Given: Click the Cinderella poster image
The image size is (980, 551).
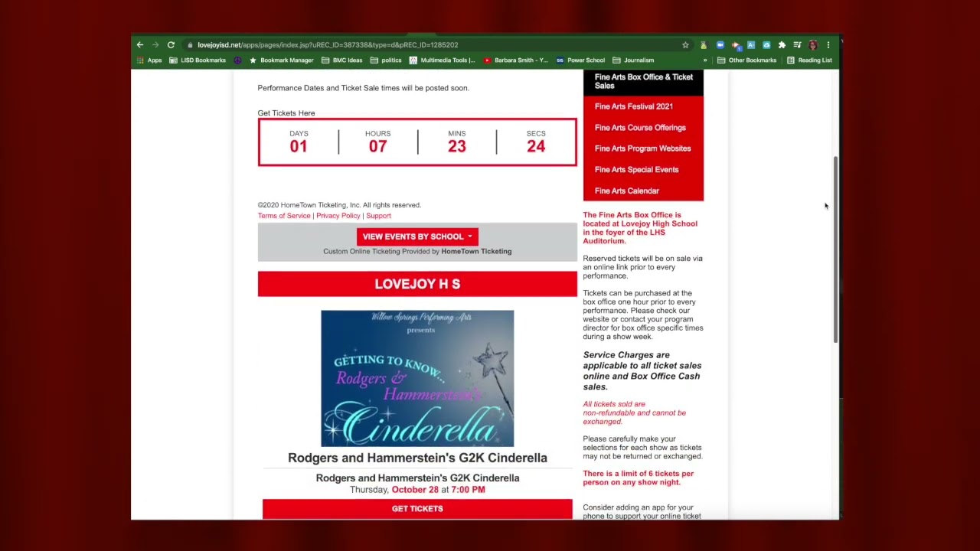Looking at the screenshot, I should coord(417,379).
